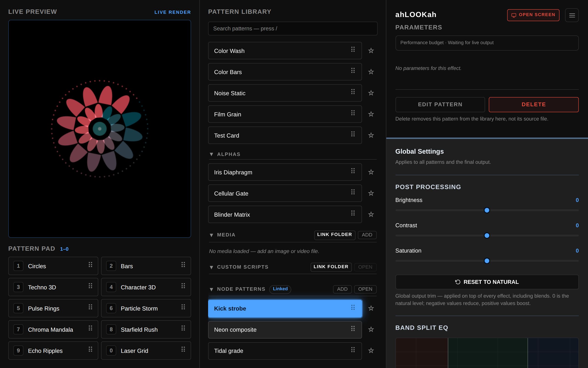The image size is (588, 368).
Task: Star the Color Bars pattern
Action: point(371,72)
